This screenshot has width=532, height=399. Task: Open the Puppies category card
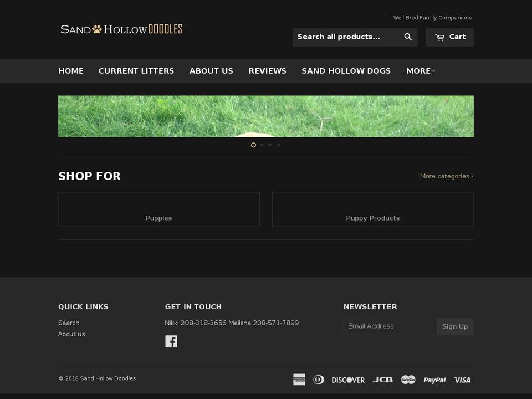(x=159, y=209)
